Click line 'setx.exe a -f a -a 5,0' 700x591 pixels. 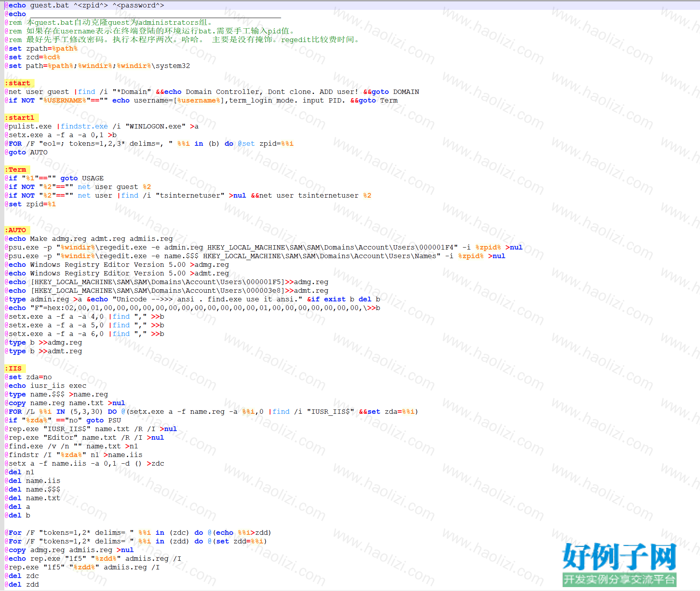(84, 325)
